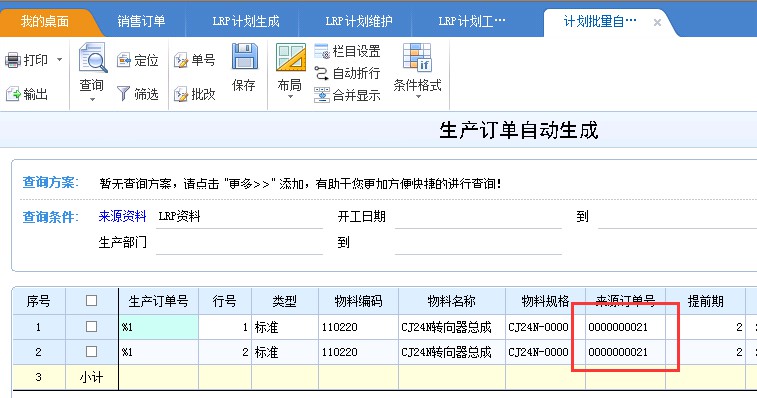Switch to the LRP计划维护 tab
757x398 pixels.
[359, 21]
